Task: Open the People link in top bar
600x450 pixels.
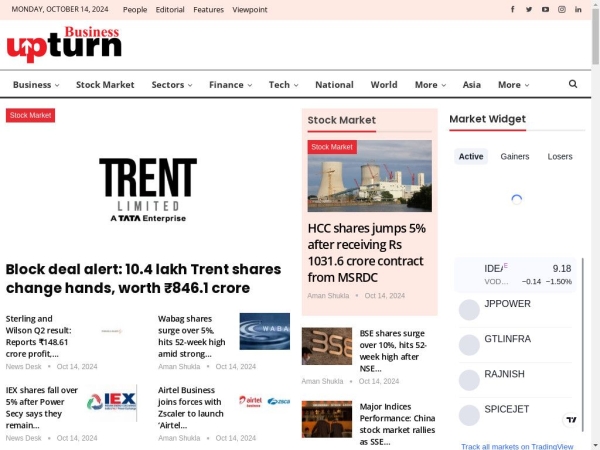Action: tap(135, 10)
